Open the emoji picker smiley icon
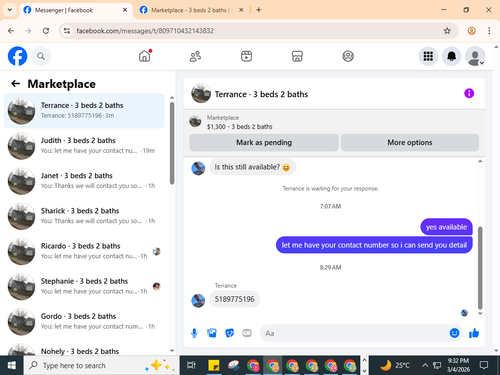500x375 pixels. pyautogui.click(x=454, y=333)
